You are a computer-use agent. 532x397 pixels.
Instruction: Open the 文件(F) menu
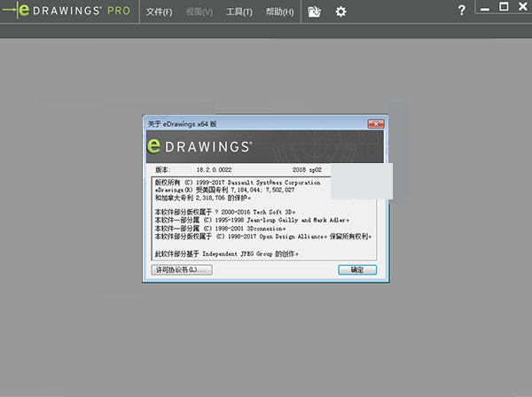(x=159, y=12)
